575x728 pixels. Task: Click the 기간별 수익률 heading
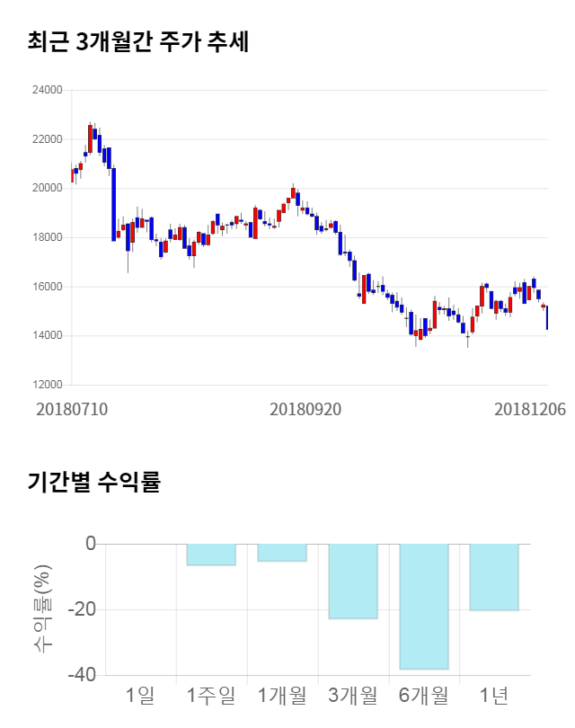[93, 482]
